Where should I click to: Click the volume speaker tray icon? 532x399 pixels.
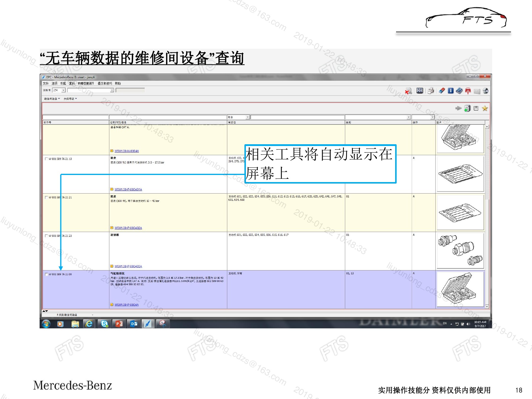coord(468,324)
